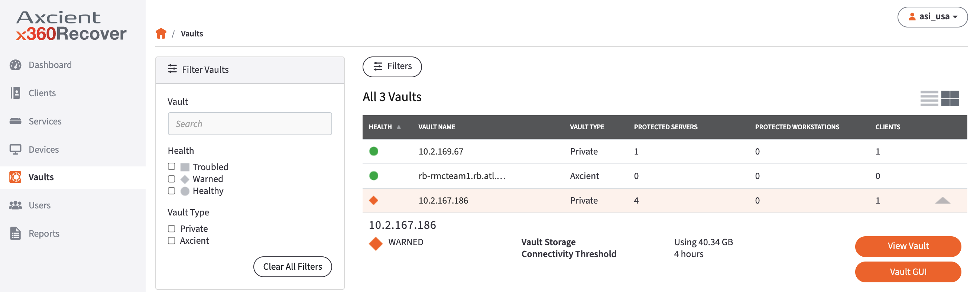Open Dashboard from the sidebar
This screenshot has width=980, height=292.
[x=50, y=65]
